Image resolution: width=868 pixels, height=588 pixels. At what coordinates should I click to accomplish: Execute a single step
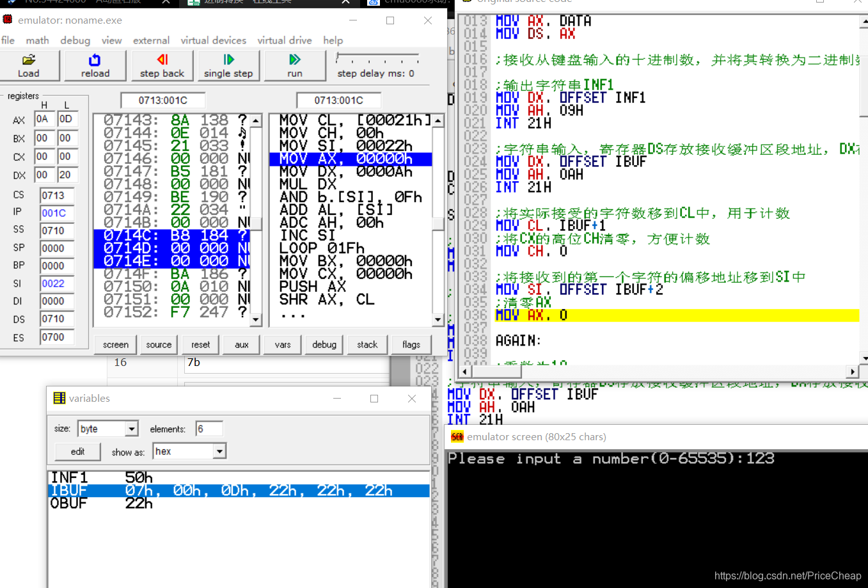point(228,66)
